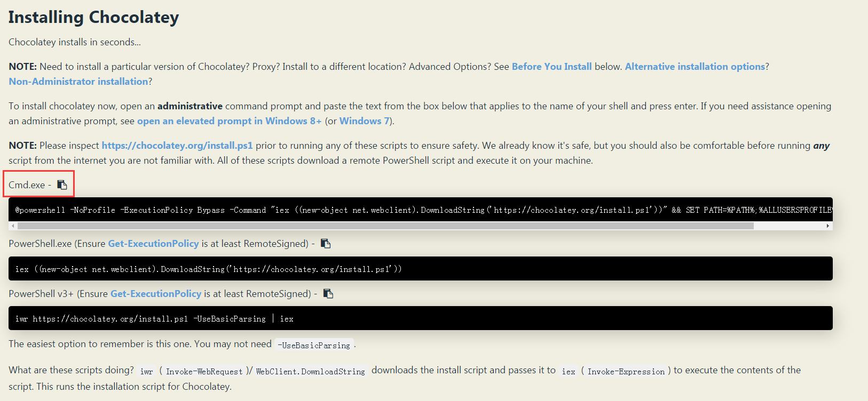Image resolution: width=868 pixels, height=401 pixels.
Task: Click the iwr -UseBasicParsing command code box
Action: (421, 318)
